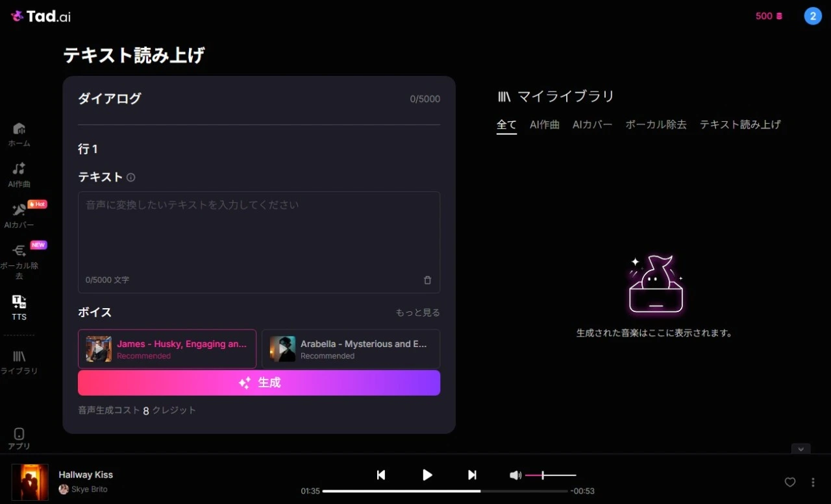Click into the text-to-speech input field
Image resolution: width=831 pixels, height=504 pixels.
tap(259, 242)
